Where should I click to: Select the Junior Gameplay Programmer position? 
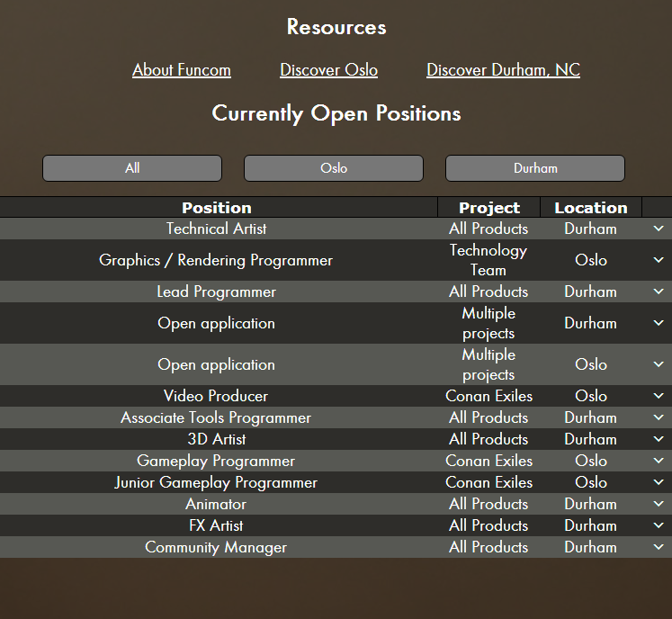pyautogui.click(x=216, y=482)
